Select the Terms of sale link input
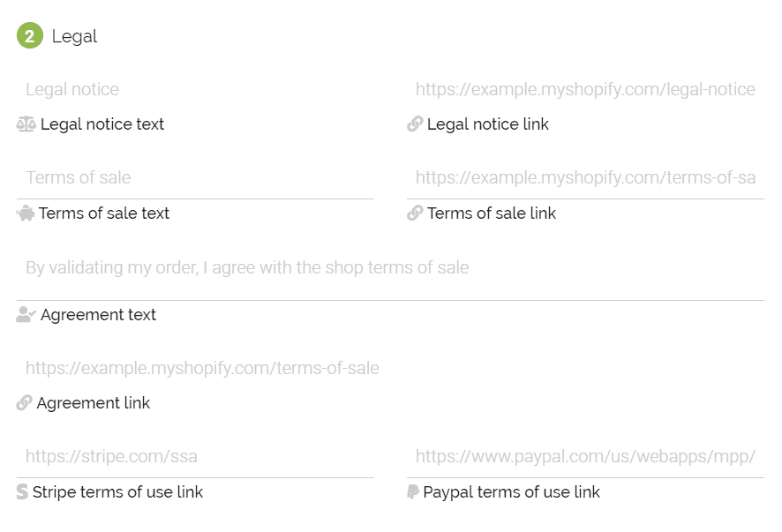This screenshot has width=782, height=532. [x=585, y=178]
